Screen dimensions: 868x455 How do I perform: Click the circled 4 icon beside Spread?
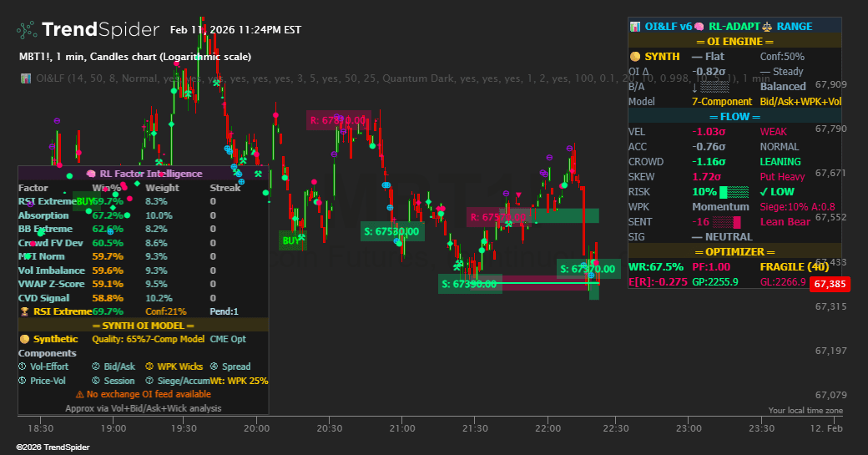coord(214,367)
